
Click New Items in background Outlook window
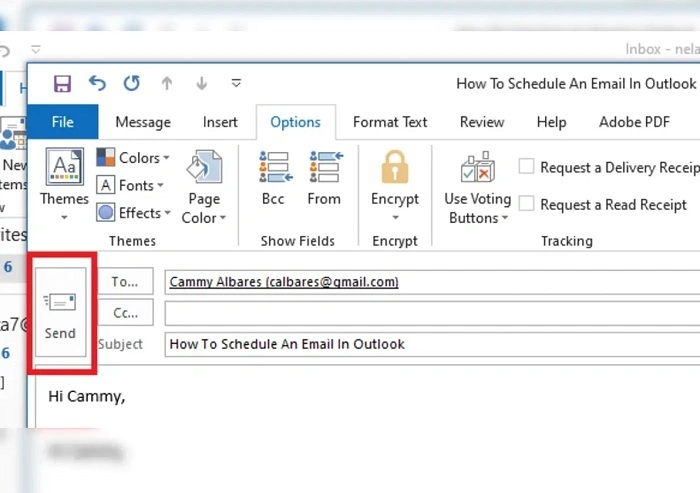13,154
